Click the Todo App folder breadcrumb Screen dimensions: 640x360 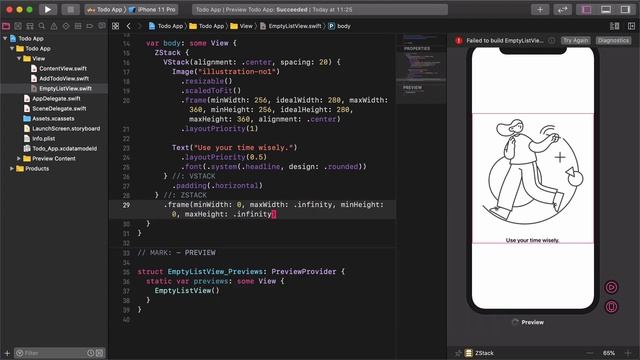click(207, 26)
